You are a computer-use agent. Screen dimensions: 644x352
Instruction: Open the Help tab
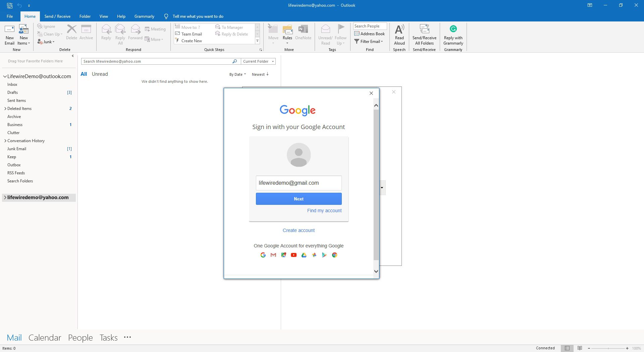tap(121, 16)
